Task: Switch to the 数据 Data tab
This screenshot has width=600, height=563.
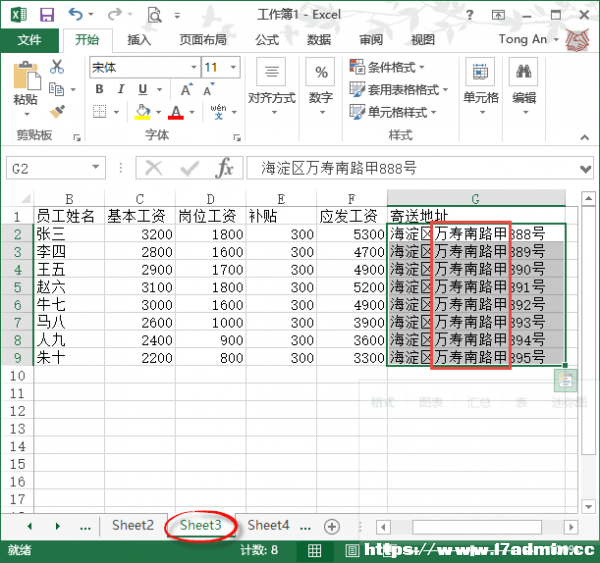Action: (x=319, y=39)
